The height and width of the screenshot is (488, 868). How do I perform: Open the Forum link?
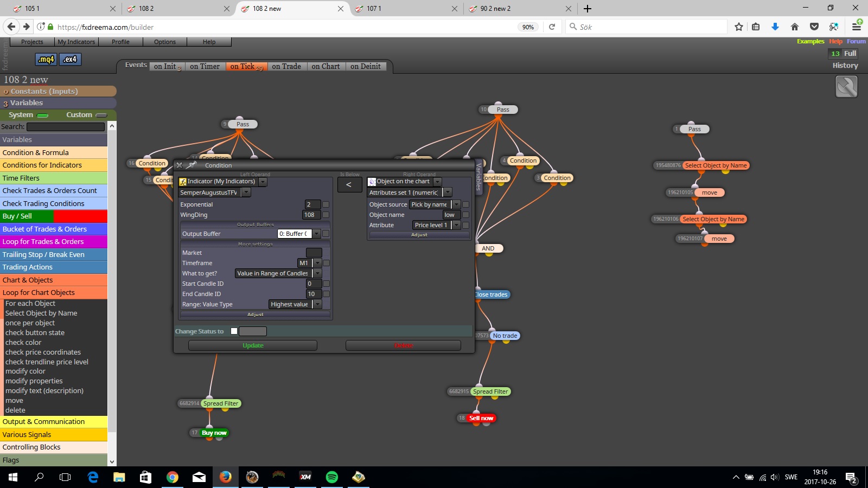[856, 41]
